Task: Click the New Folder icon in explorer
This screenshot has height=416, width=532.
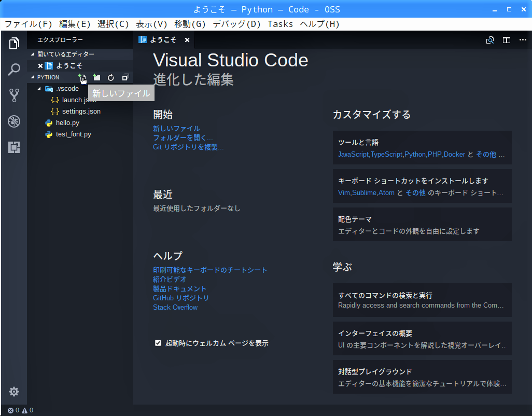Action: [96, 77]
